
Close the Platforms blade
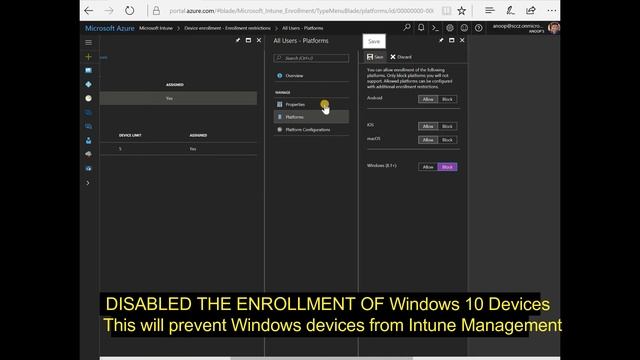tap(462, 40)
